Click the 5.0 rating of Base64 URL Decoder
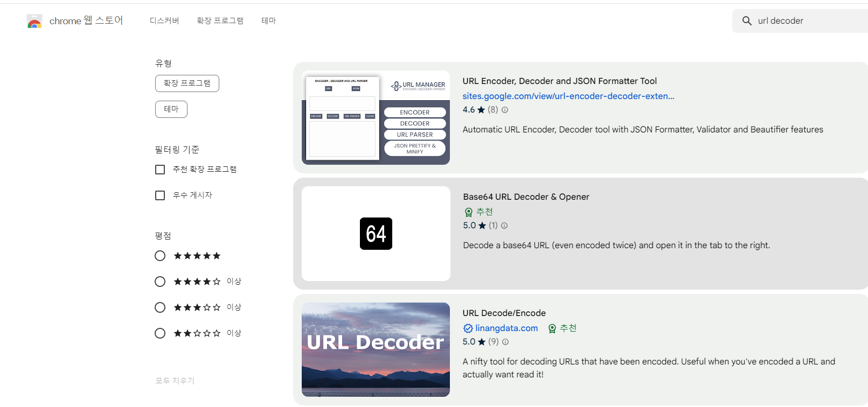 coord(469,226)
